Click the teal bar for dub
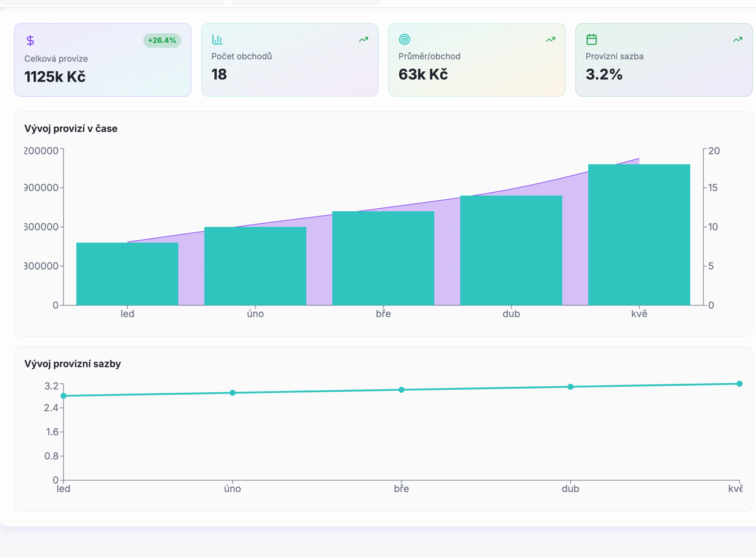 [511, 250]
